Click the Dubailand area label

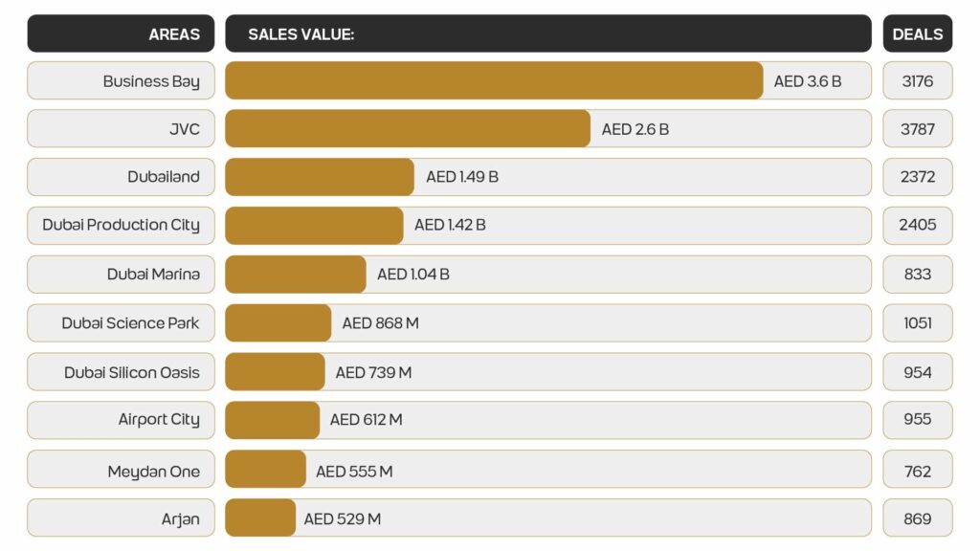[164, 177]
